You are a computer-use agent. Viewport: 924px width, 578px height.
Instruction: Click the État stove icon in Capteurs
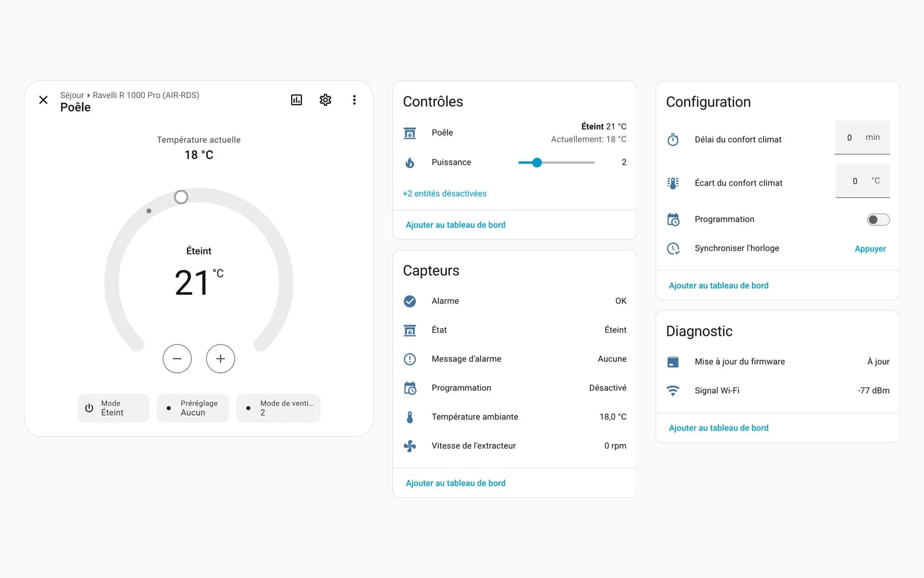[410, 330]
